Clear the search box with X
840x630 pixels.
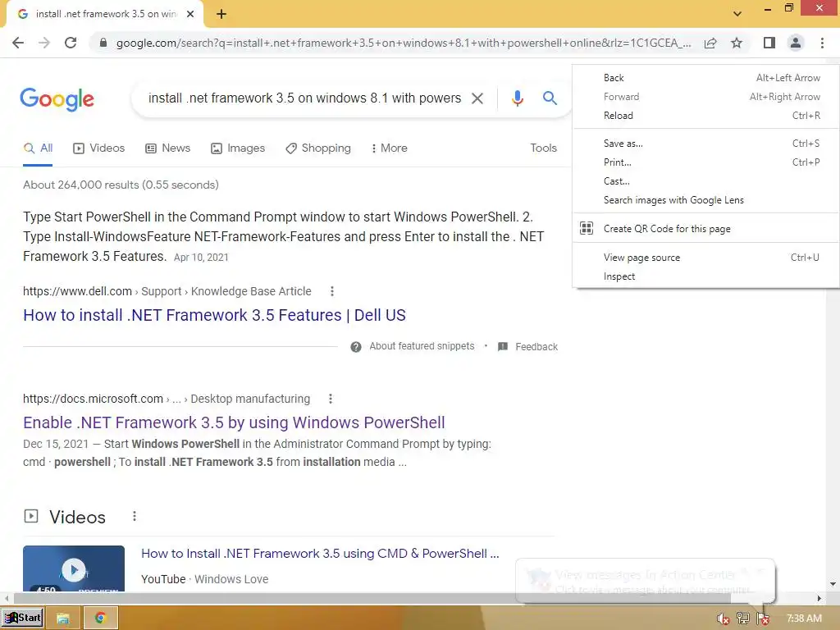pos(477,98)
